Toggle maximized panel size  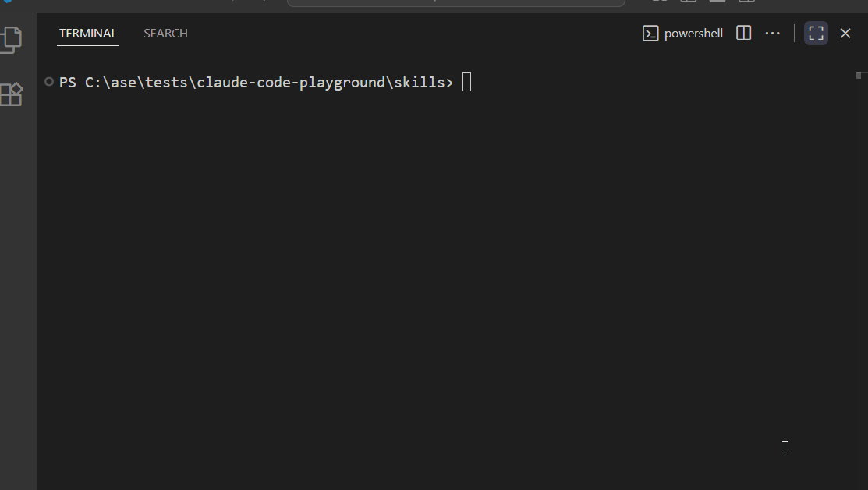tap(816, 34)
